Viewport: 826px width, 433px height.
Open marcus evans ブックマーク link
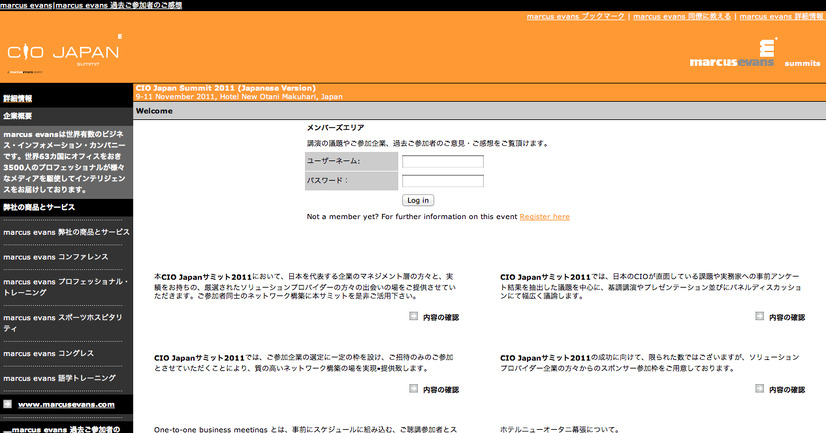[575, 16]
